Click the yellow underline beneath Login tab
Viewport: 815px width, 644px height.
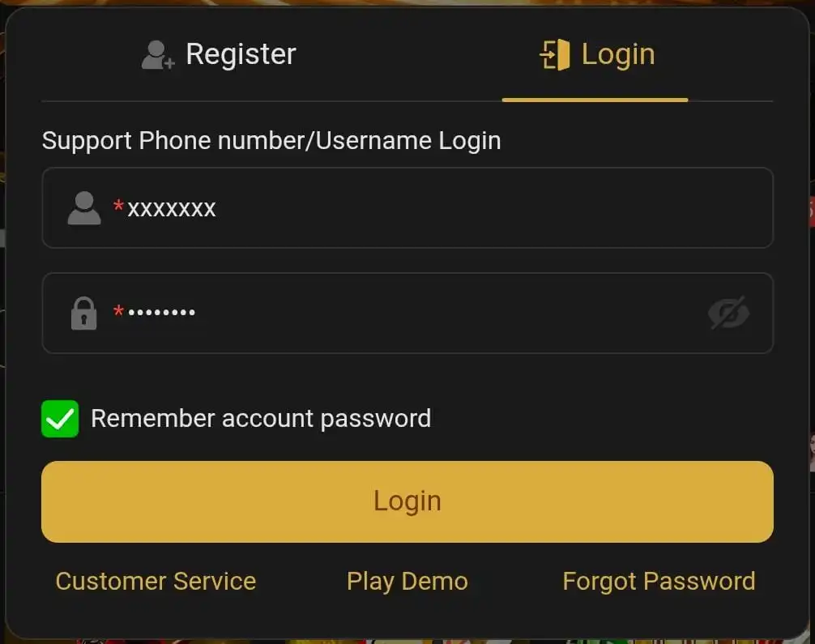595,100
